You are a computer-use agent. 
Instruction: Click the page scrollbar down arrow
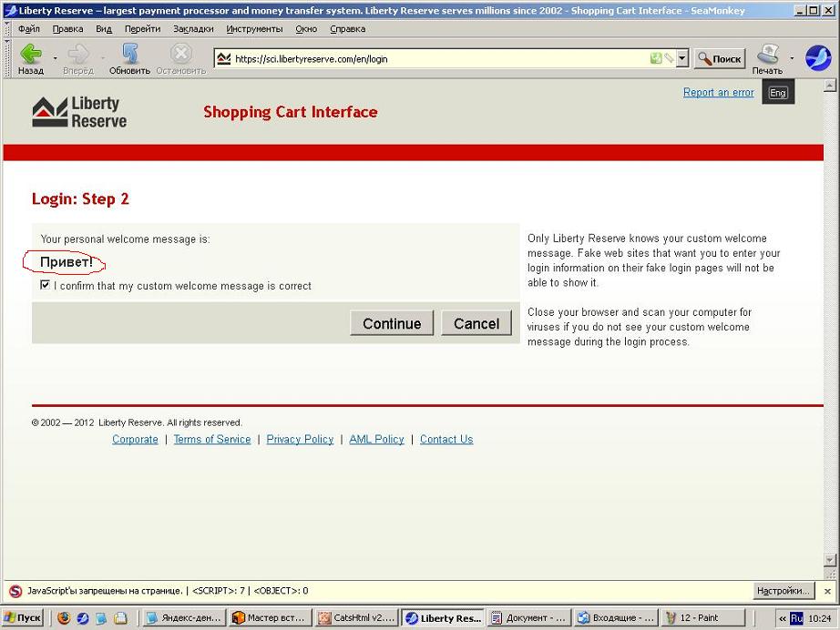[x=830, y=560]
